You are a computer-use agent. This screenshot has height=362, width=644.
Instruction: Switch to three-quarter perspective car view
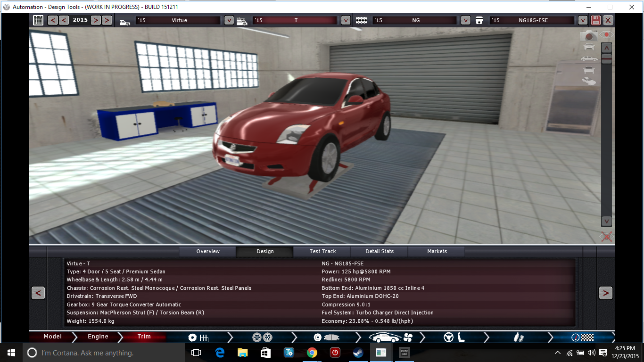[x=589, y=82]
